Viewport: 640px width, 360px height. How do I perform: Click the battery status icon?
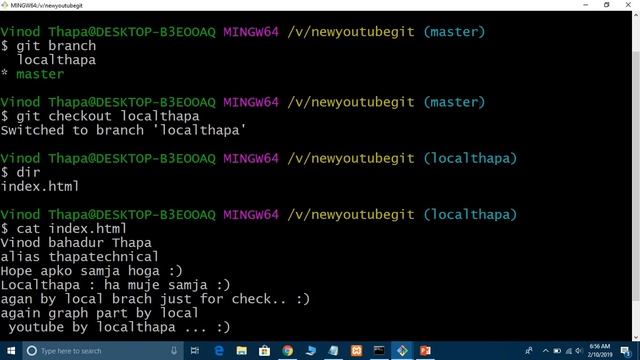point(557,351)
